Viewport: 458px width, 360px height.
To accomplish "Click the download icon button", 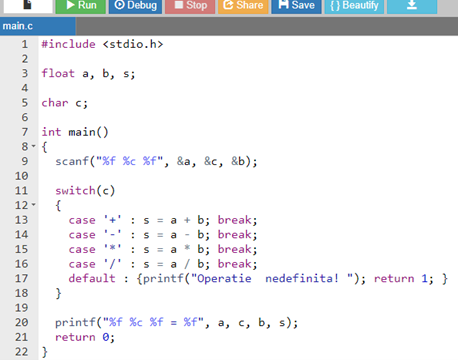I will pos(412,6).
